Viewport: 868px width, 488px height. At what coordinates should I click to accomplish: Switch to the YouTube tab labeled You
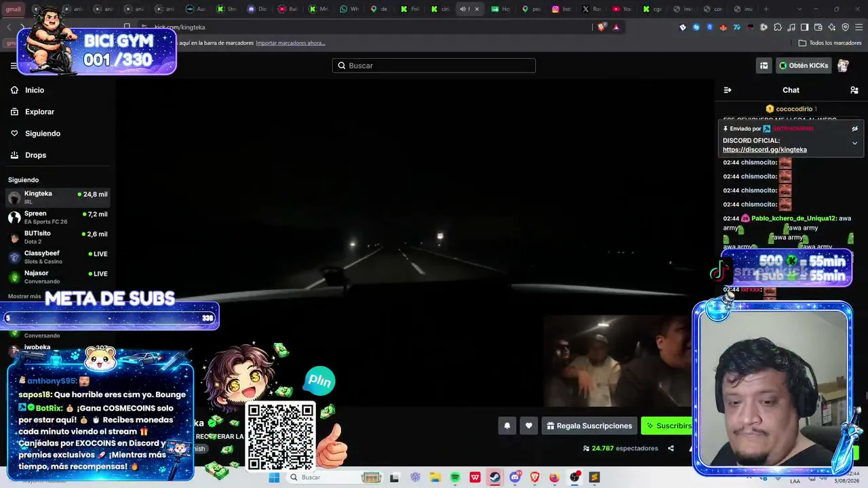coord(621,9)
